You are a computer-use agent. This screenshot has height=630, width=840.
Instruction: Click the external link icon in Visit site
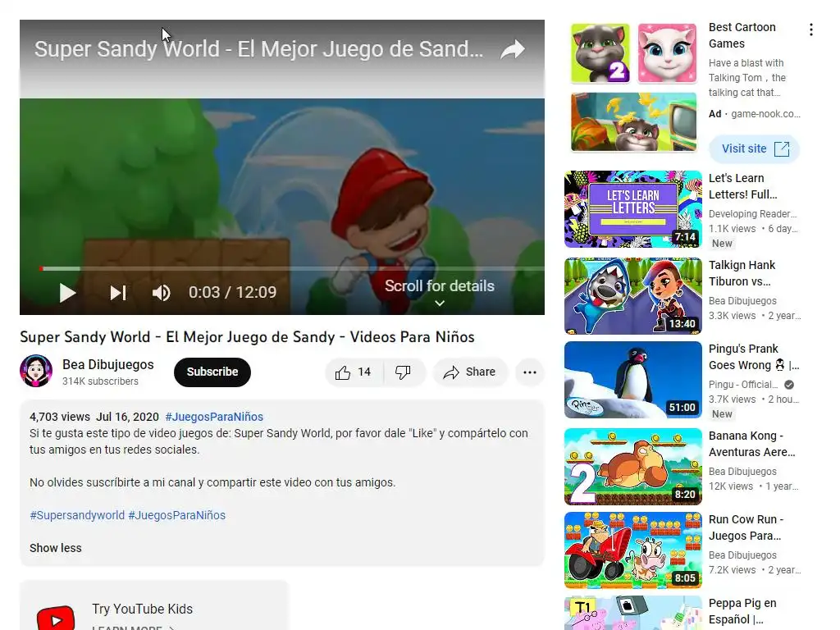pyautogui.click(x=782, y=149)
